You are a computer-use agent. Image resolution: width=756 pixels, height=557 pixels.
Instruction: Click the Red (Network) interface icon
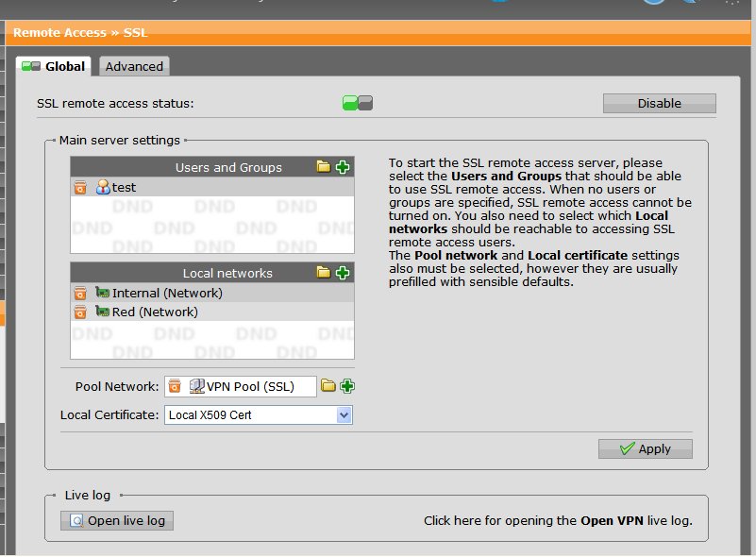click(x=102, y=311)
